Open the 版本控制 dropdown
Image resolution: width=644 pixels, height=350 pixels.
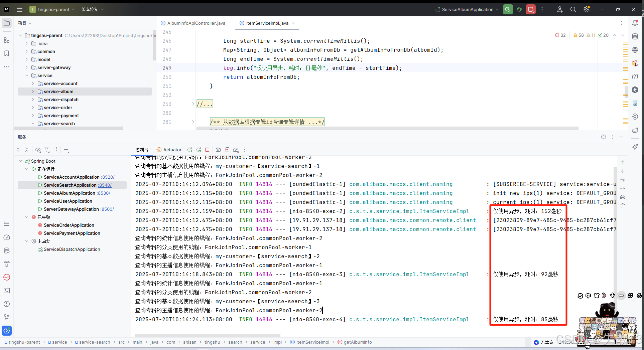(93, 9)
